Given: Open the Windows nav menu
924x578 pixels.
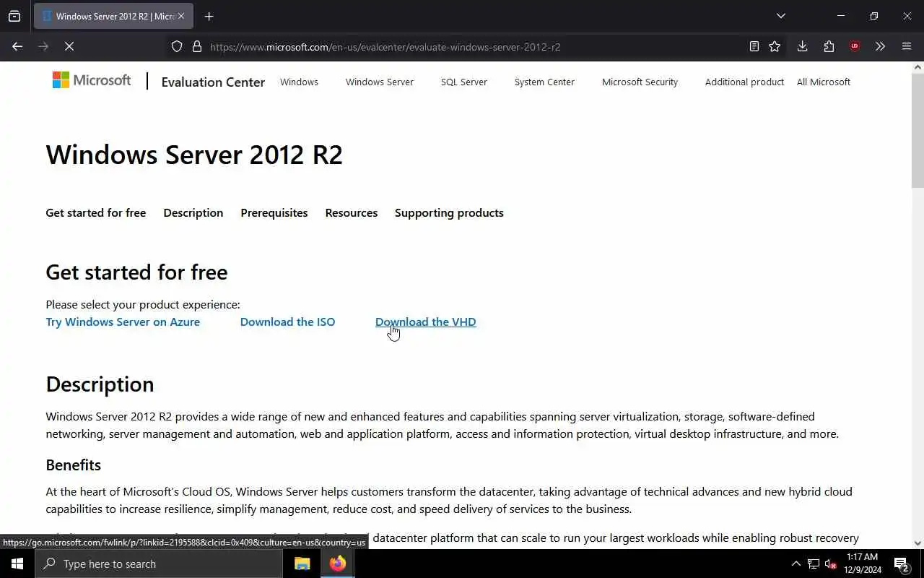Looking at the screenshot, I should pos(299,82).
